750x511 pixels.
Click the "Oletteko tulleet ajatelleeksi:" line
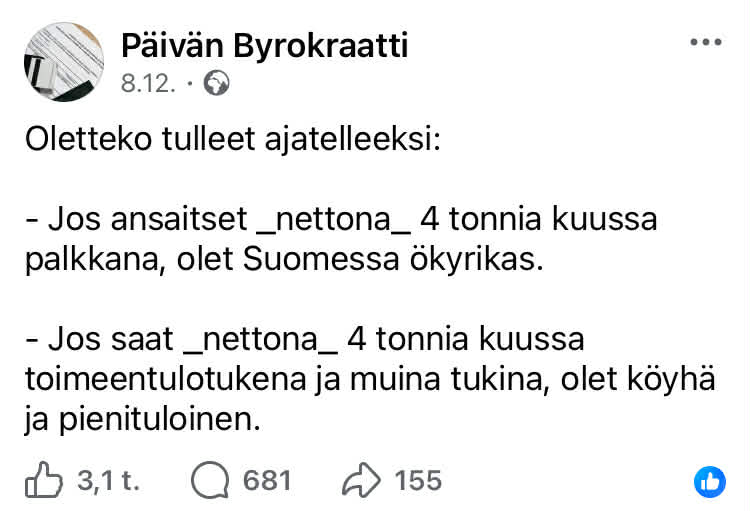(233, 140)
